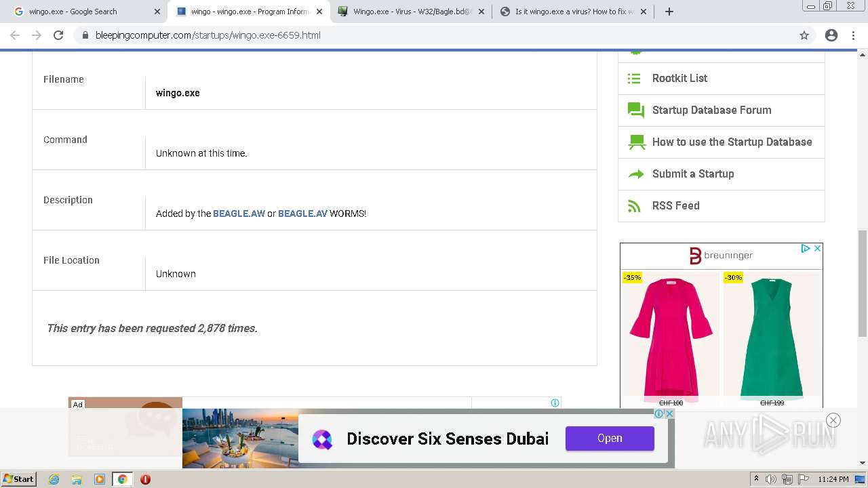
Task: Click the browser back arrow
Action: coord(15,35)
